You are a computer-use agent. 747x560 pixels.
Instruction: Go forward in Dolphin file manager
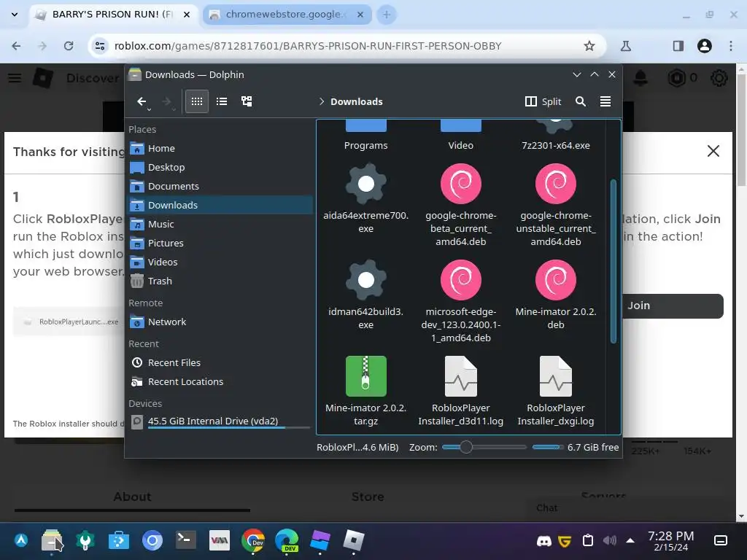pyautogui.click(x=166, y=101)
